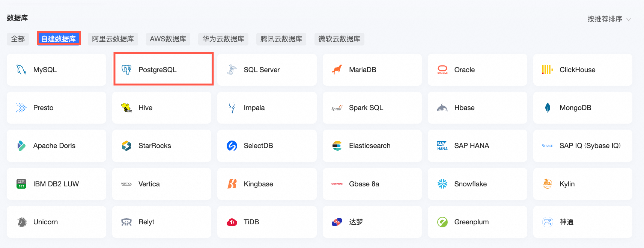Click the Presto dotted icon

coord(21,108)
